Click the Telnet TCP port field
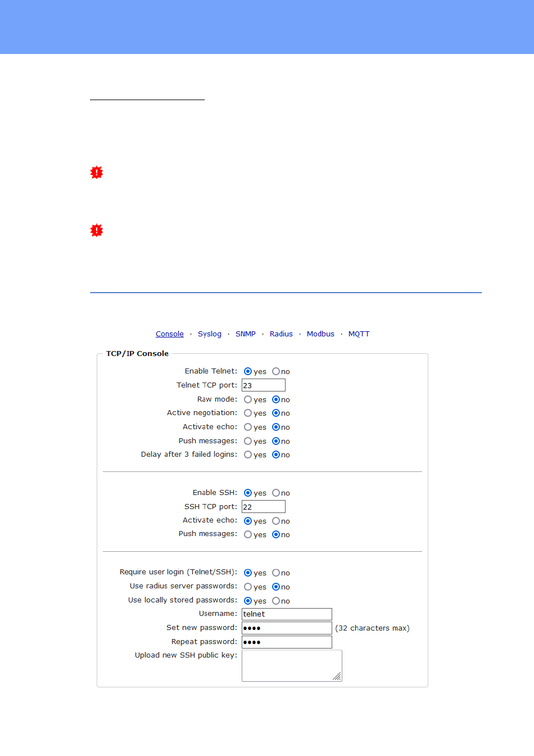This screenshot has height=756, width=534. point(264,385)
